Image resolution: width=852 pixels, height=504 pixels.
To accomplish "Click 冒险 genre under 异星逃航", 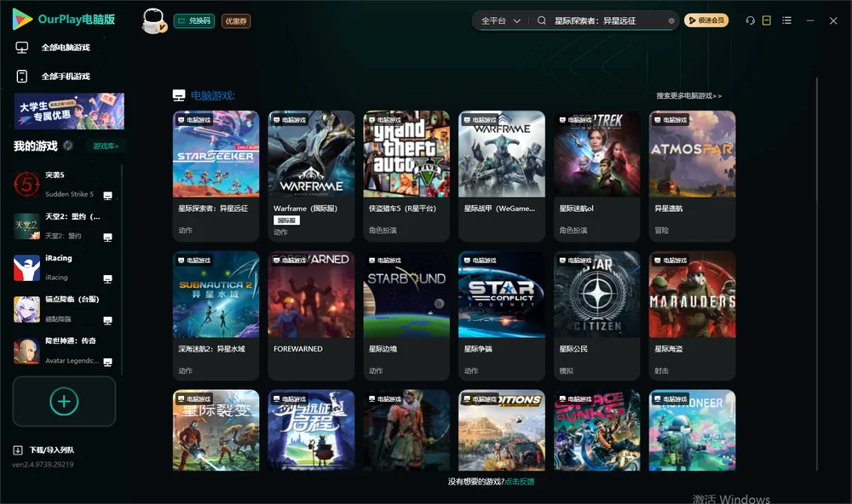I will (x=661, y=230).
